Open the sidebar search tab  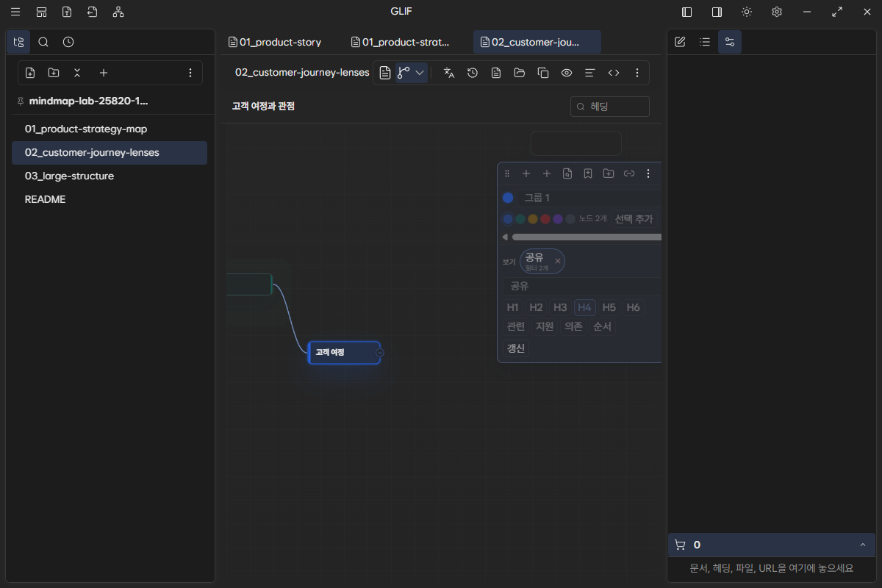43,42
